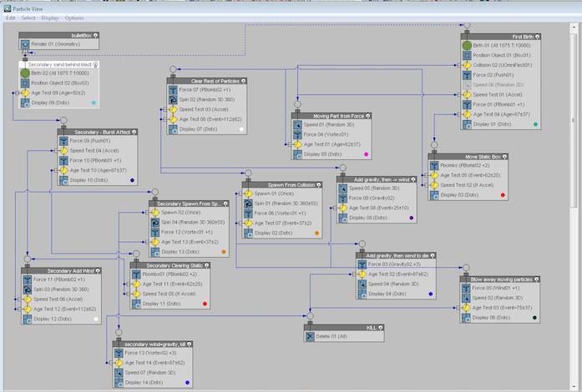Toggle the KILL event lightbulb

[x=381, y=328]
